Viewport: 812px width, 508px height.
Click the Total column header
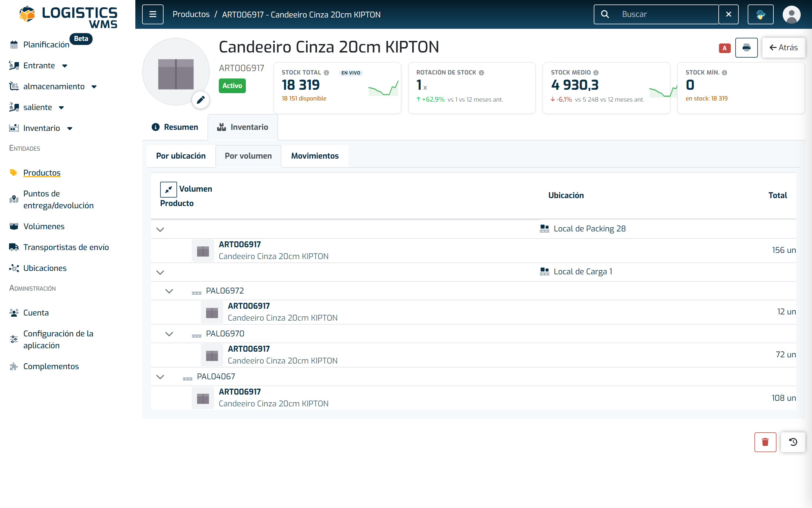click(777, 195)
